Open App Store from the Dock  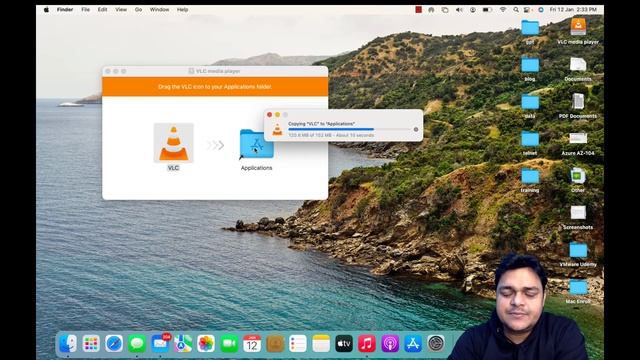[x=413, y=344]
